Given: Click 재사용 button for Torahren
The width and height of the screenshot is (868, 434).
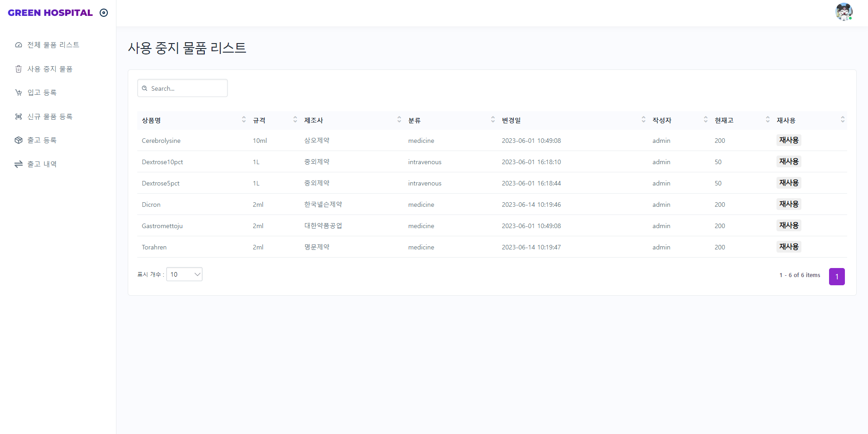Looking at the screenshot, I should click(x=789, y=247).
